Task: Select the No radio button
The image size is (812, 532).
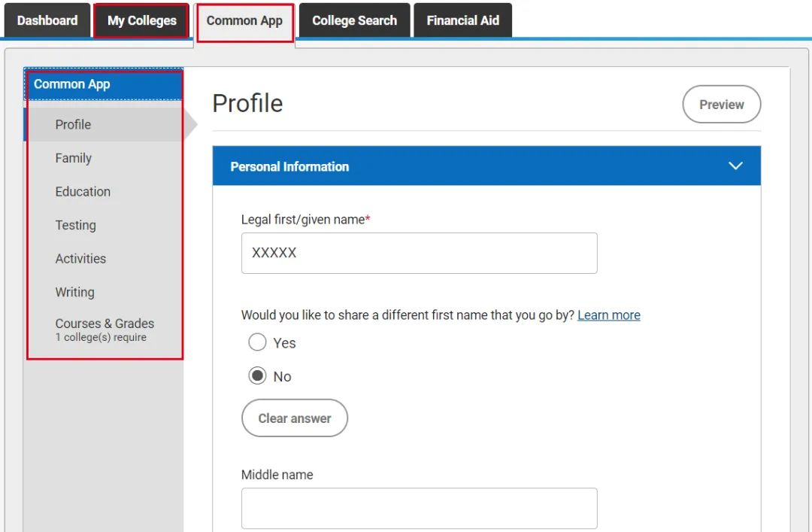Action: (x=258, y=376)
